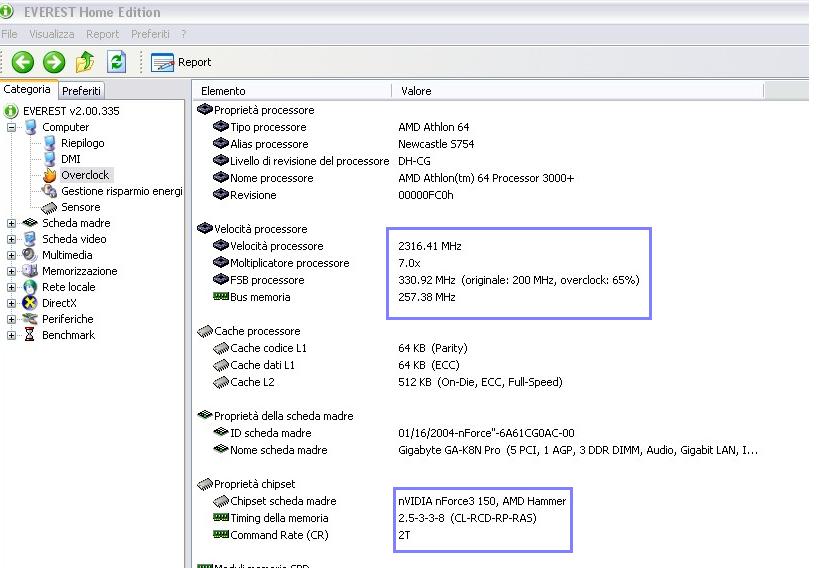Click the Memorizzazione drive icon
Screen dimensions: 819x568
(x=30, y=271)
